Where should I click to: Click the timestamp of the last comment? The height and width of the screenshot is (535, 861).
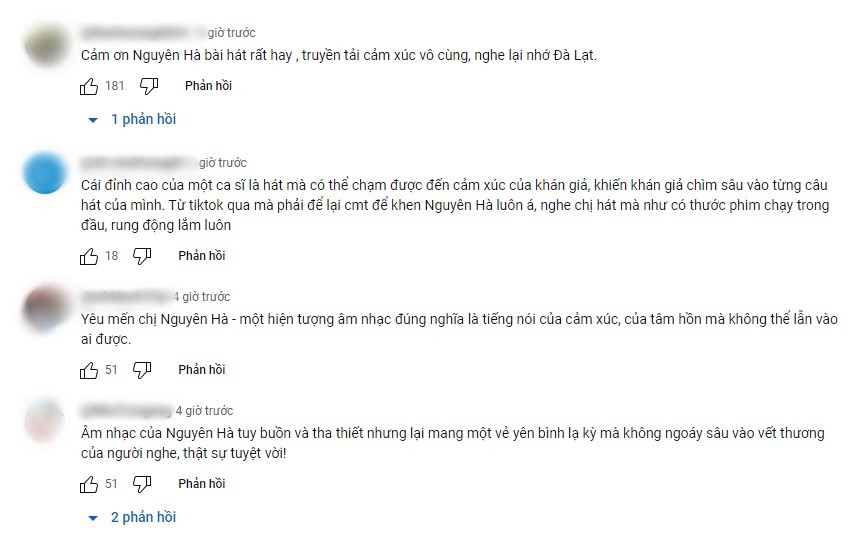[x=204, y=411]
